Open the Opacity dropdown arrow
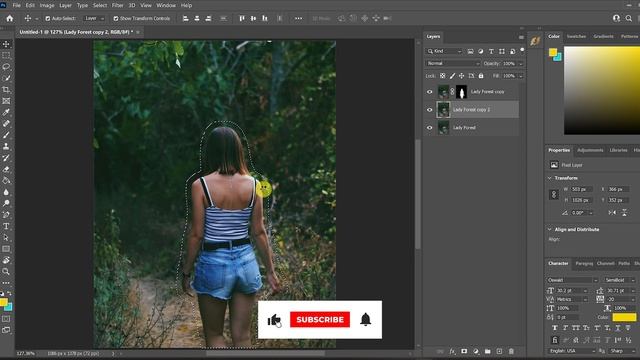This screenshot has width=640, height=360. coord(521,64)
